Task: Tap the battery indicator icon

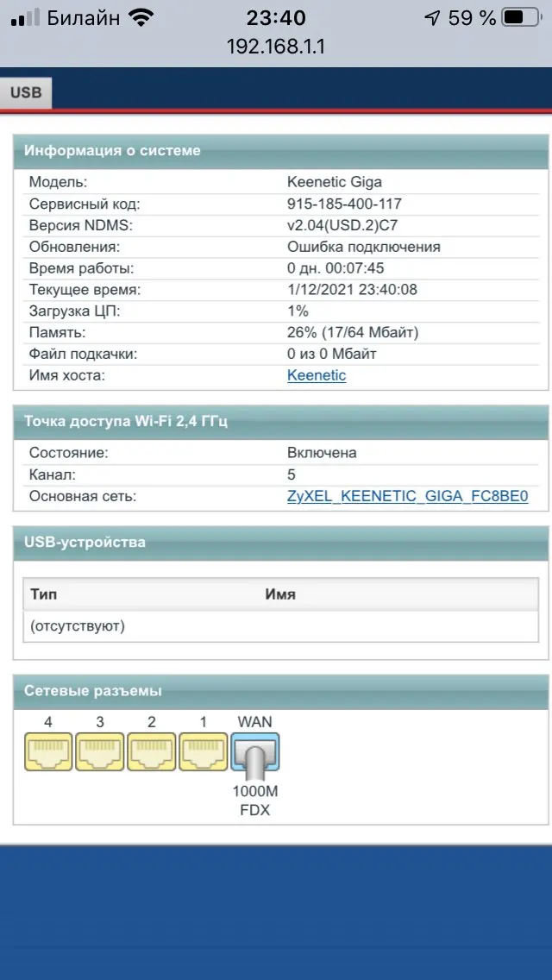Action: (x=521, y=18)
